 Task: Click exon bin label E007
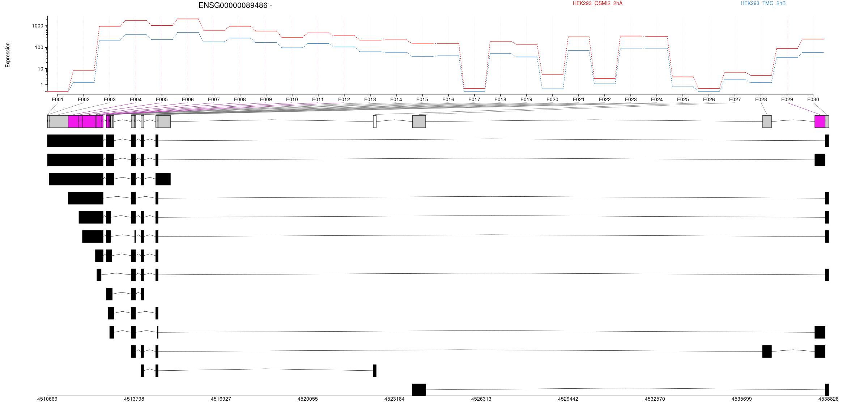[x=214, y=99]
